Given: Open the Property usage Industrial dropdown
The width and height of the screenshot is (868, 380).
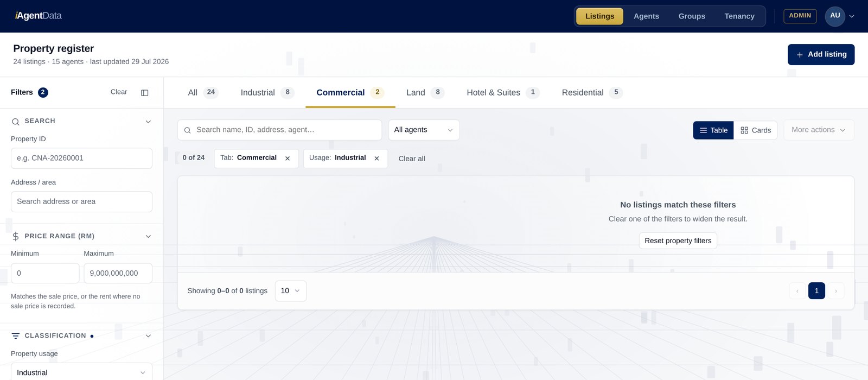Looking at the screenshot, I should pos(81,372).
